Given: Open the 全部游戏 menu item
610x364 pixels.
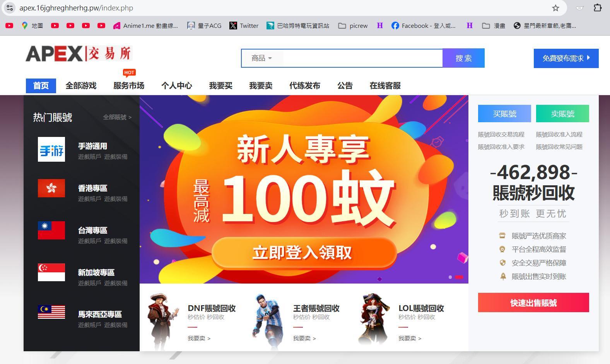Looking at the screenshot, I should point(81,86).
